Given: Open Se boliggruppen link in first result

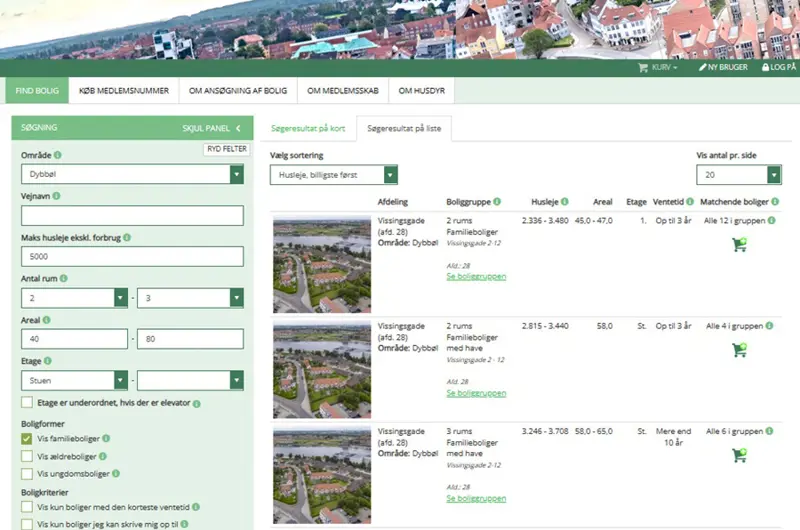Looking at the screenshot, I should pos(475,277).
